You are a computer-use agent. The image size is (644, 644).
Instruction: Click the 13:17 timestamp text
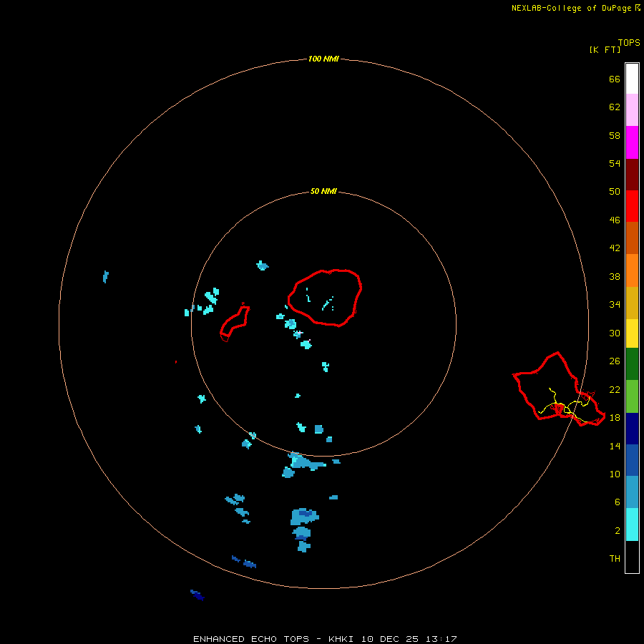[x=441, y=639]
